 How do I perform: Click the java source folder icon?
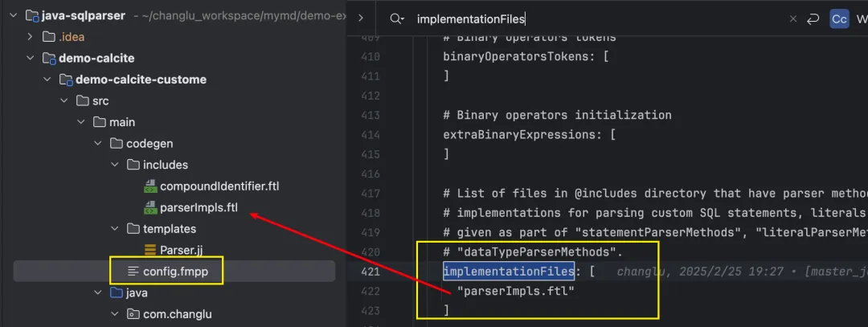[x=116, y=293]
